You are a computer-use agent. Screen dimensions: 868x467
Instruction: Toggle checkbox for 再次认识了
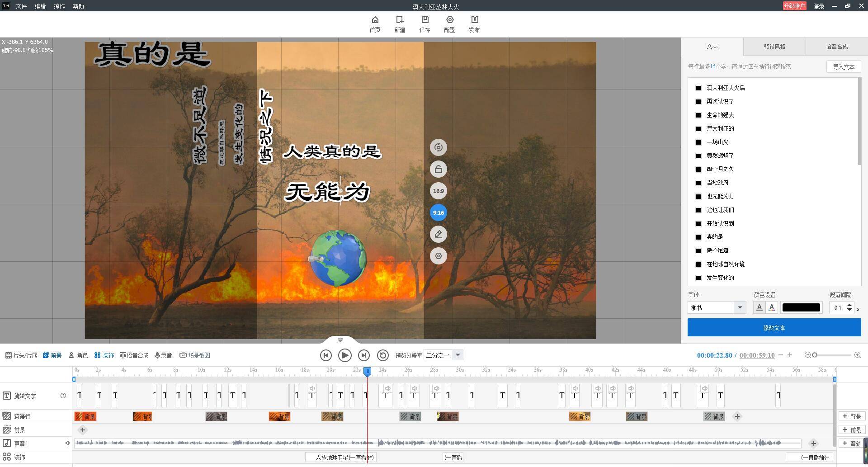click(698, 102)
